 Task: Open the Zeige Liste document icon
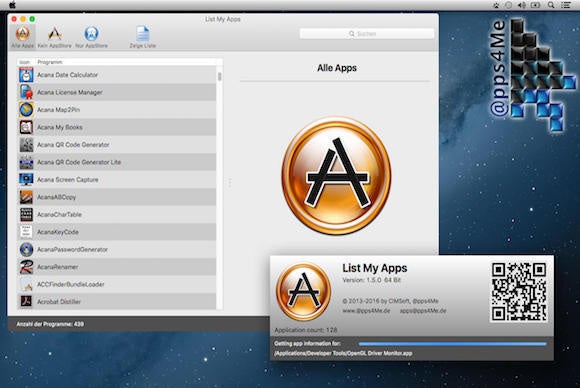(142, 36)
